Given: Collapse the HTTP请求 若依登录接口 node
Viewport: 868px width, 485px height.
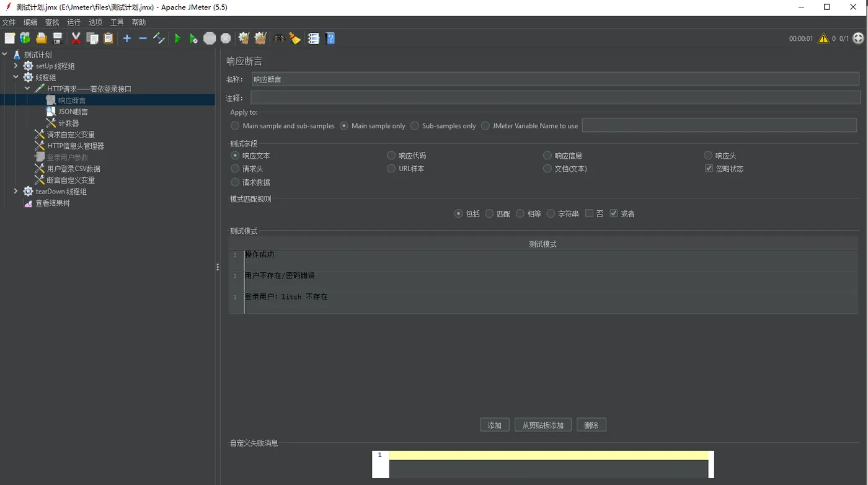Looking at the screenshot, I should pos(27,89).
